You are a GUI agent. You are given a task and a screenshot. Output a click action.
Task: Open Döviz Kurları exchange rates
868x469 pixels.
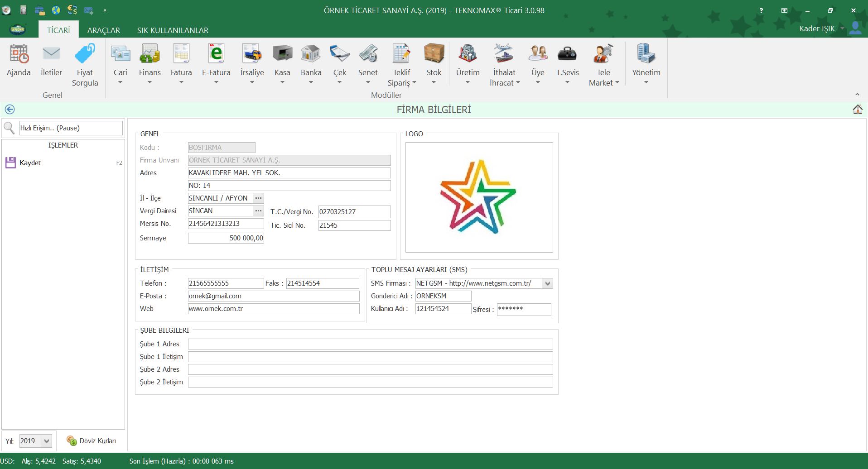click(x=92, y=441)
